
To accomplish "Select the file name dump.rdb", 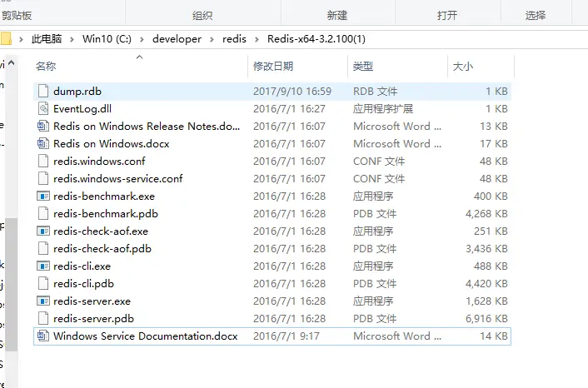I will pyautogui.click(x=77, y=91).
